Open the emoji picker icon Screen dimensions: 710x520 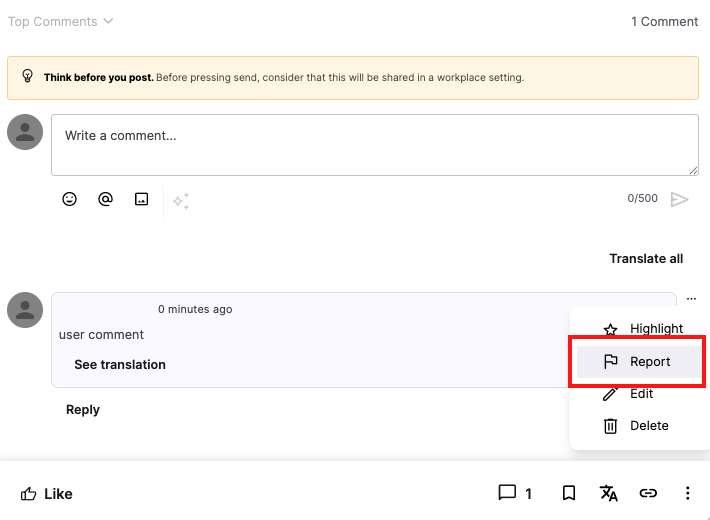69,199
